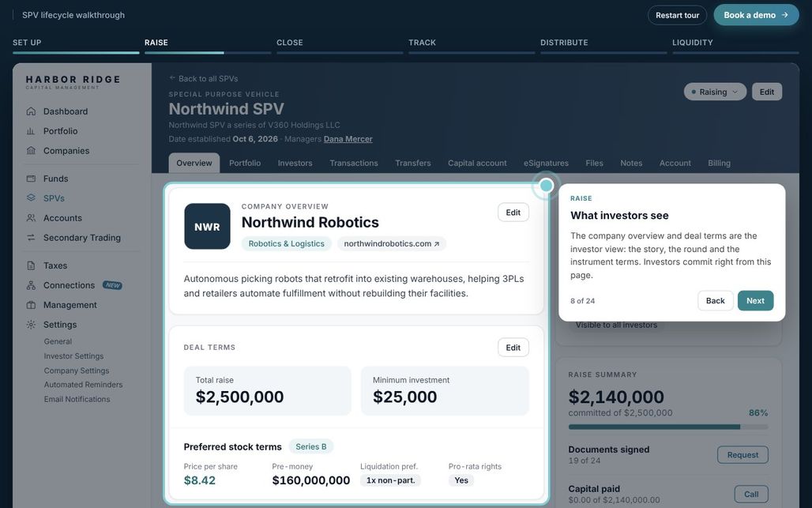
Task: Click Back in the tour popup
Action: click(715, 301)
